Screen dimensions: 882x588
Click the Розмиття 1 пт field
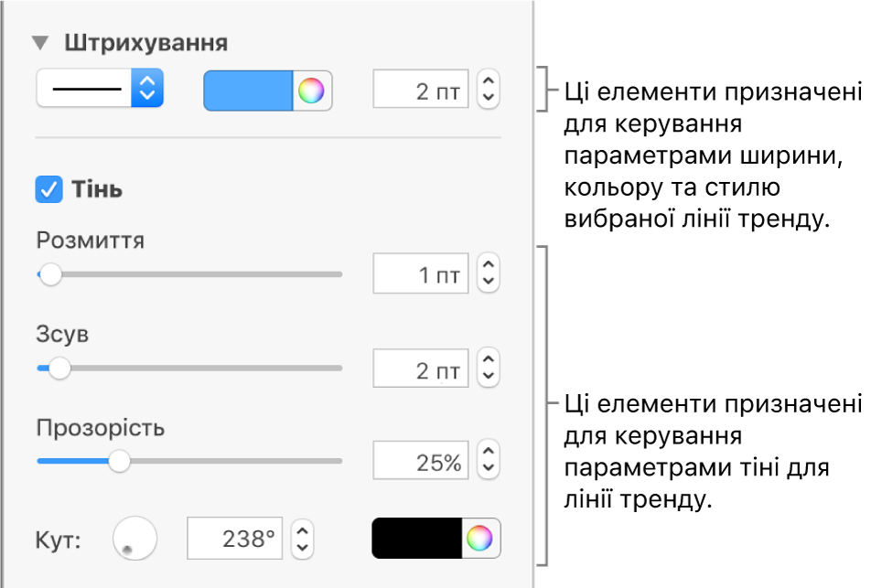click(x=421, y=273)
